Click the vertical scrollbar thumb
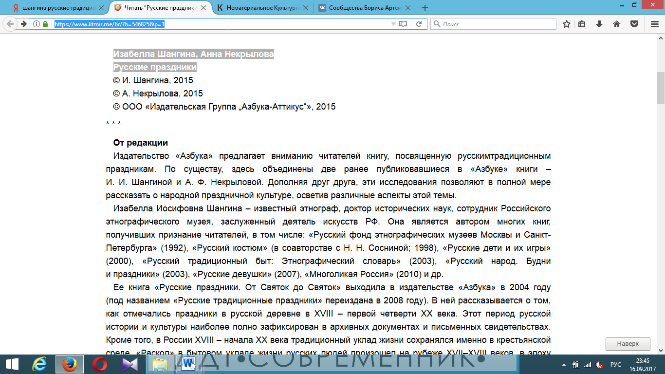 tap(660, 88)
